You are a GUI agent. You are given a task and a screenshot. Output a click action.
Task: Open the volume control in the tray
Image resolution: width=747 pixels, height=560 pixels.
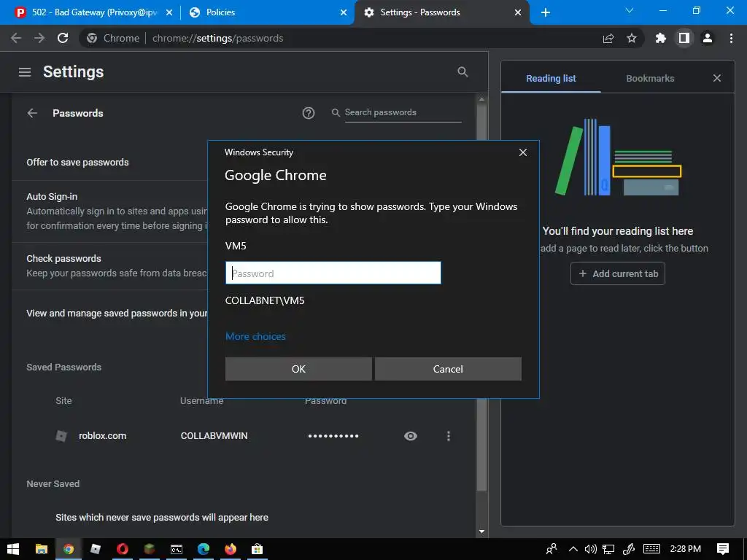click(x=590, y=549)
